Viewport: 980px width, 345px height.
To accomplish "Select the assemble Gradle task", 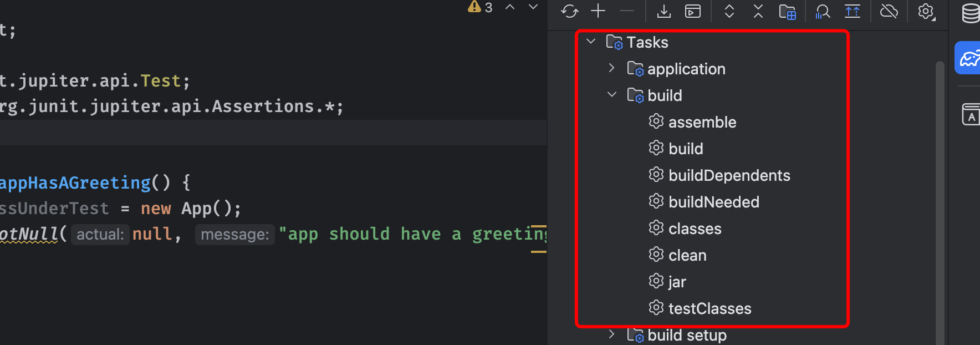I will click(702, 122).
